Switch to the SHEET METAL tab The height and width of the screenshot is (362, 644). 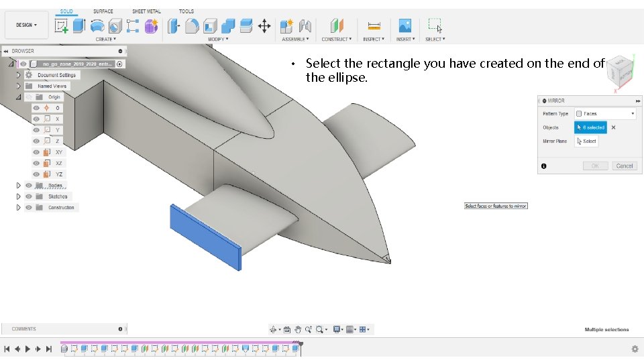coord(147,11)
